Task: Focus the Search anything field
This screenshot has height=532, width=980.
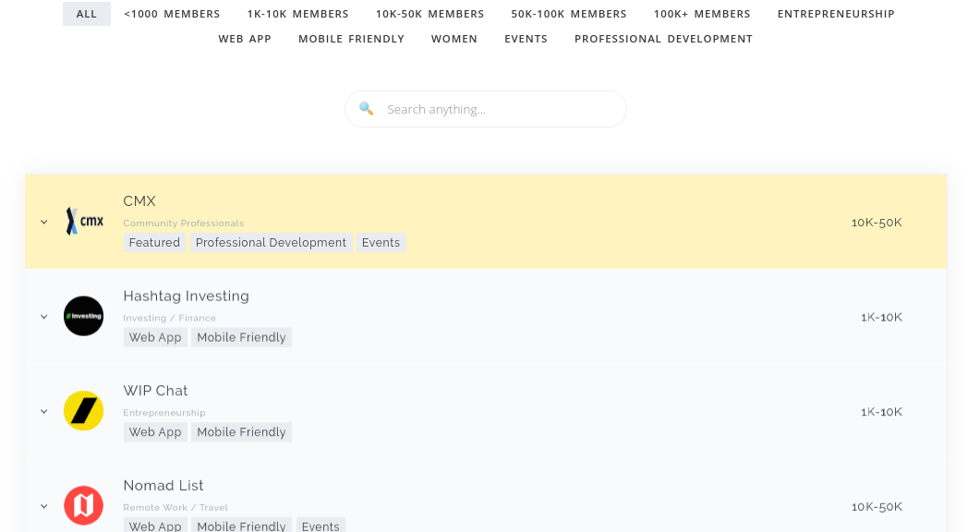Action: 486,109
